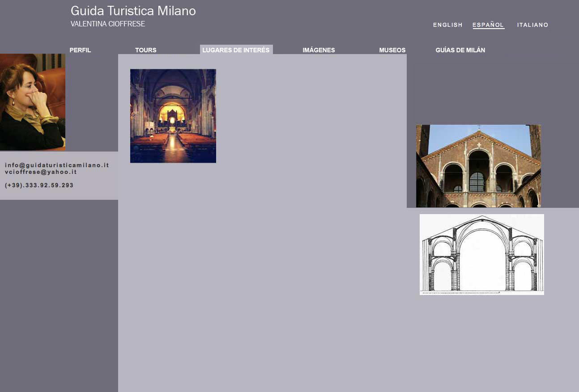The height and width of the screenshot is (392, 579).
Task: Navigate to the Museos page
Action: point(392,50)
